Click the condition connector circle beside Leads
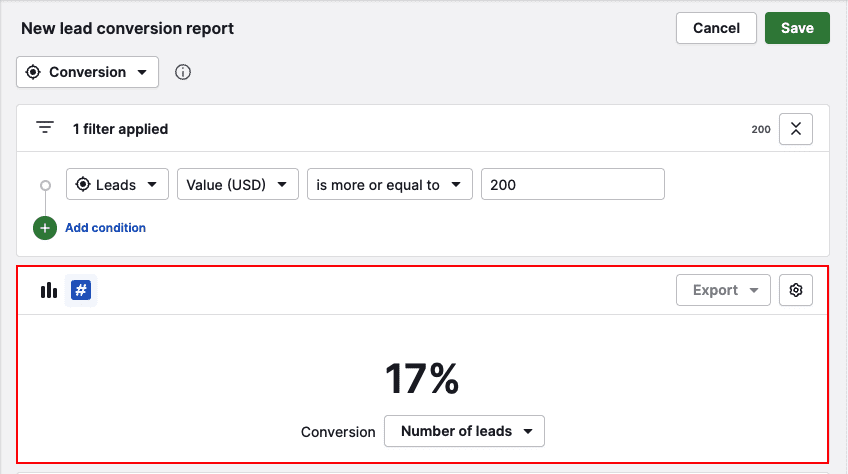 tap(45, 185)
